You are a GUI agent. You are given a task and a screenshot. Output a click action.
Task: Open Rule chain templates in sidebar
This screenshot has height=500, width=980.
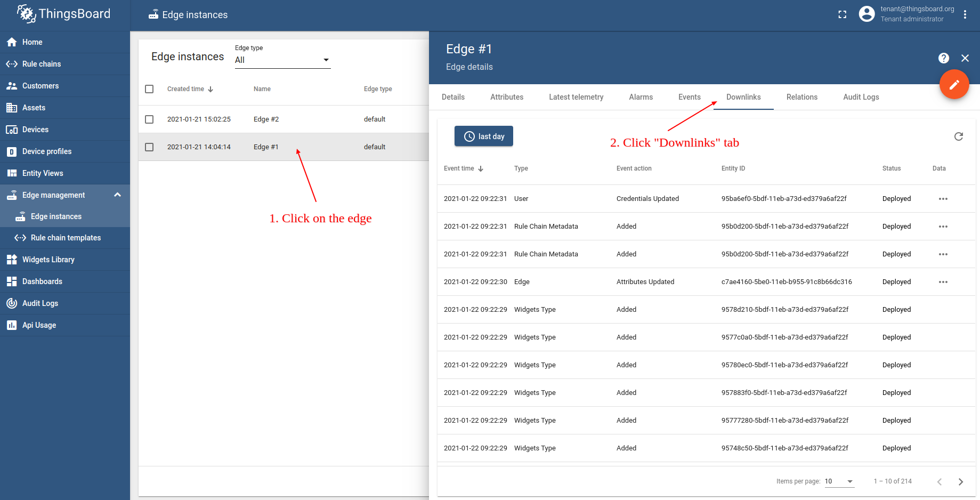click(66, 238)
